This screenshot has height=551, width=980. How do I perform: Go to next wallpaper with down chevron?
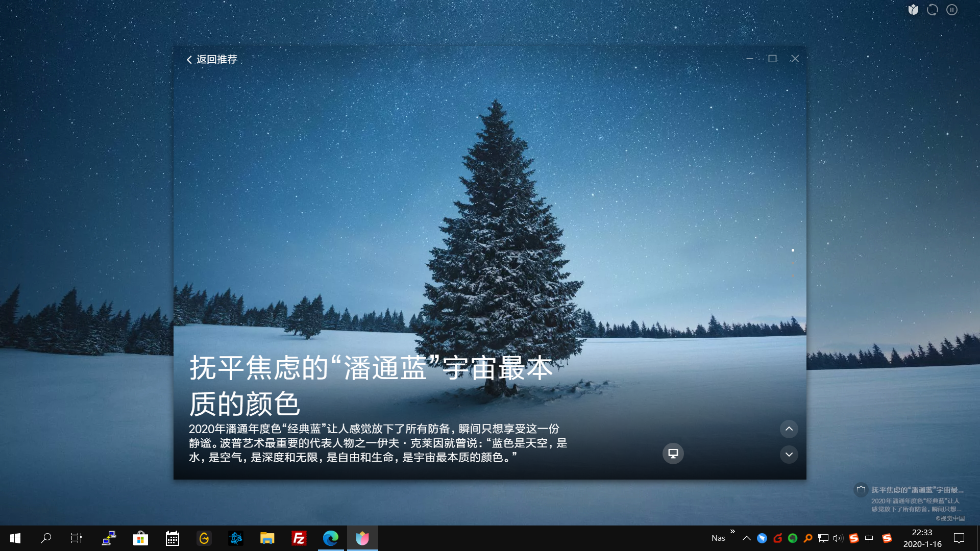[x=789, y=455]
